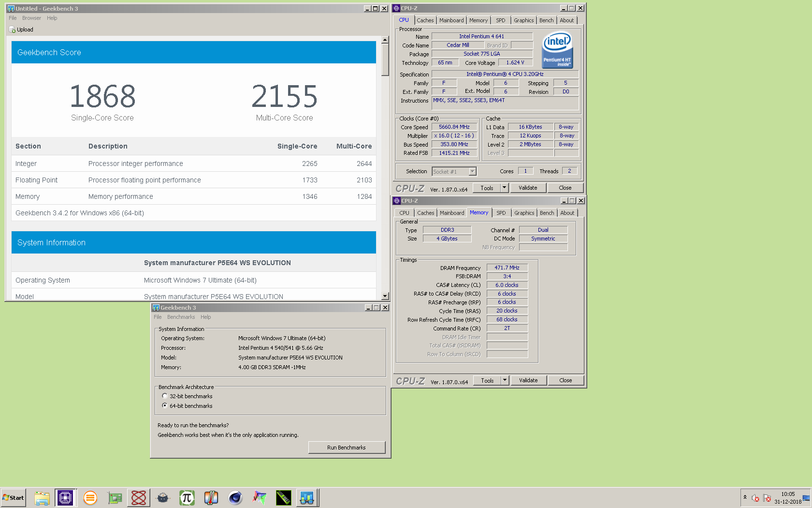Select 32-bit benchmarks radio button
Screen dimensions: 812x508
coord(165,396)
